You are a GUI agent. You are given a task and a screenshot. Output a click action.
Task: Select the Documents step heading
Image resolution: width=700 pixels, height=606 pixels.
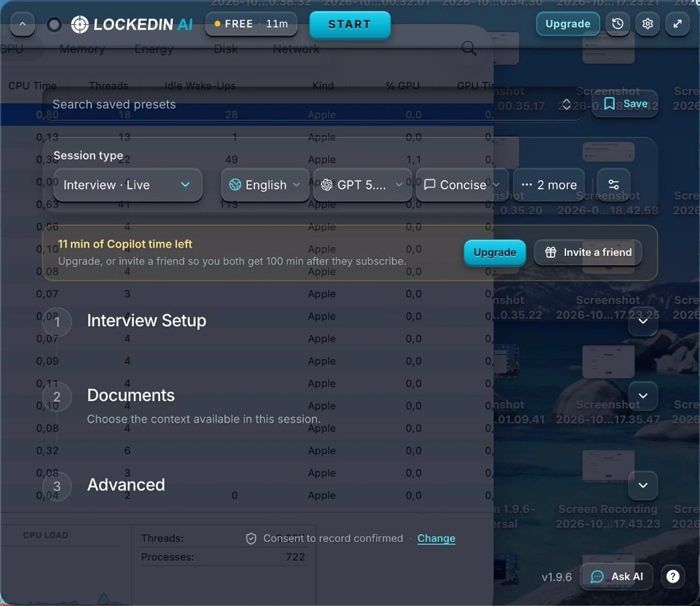[131, 395]
